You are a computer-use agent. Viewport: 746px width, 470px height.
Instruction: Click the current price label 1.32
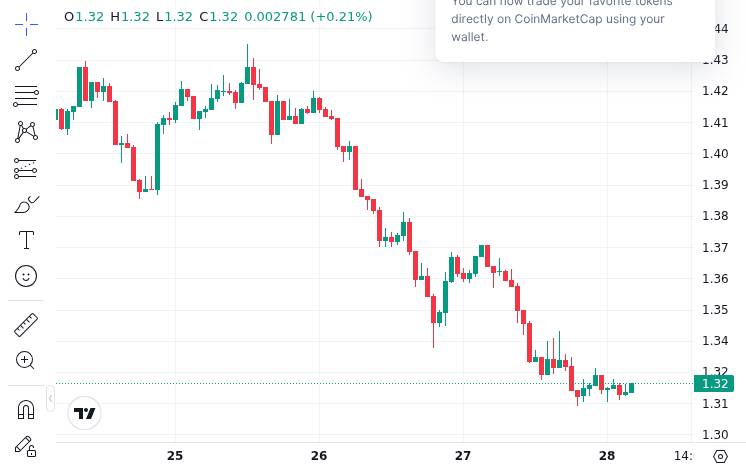pos(714,384)
